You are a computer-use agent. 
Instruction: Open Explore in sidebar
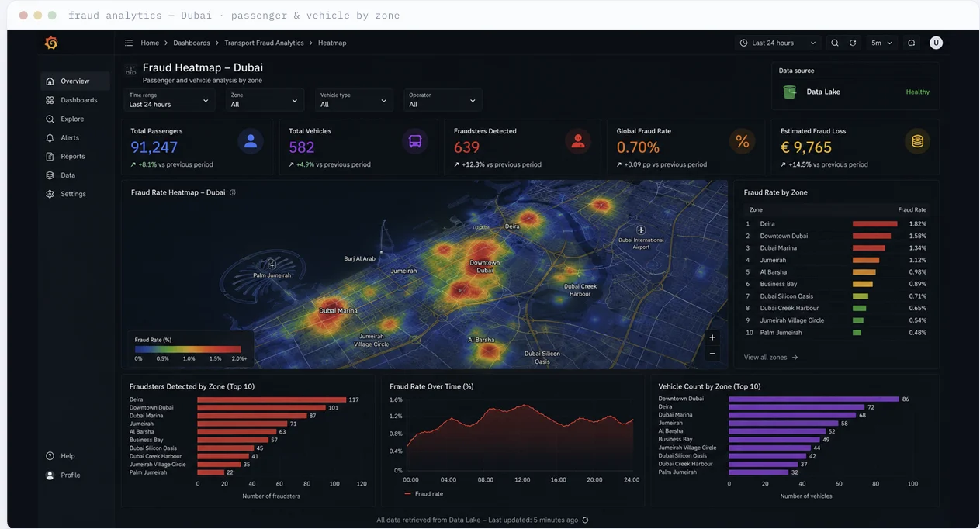(75, 119)
